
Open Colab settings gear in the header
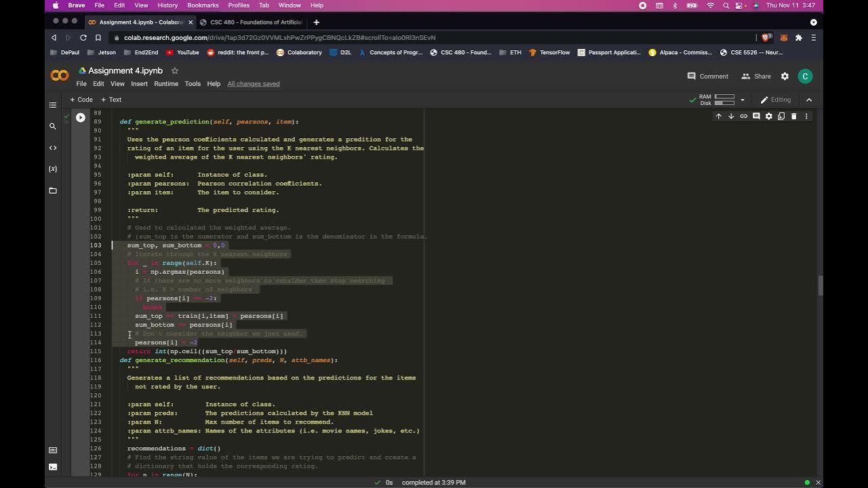pyautogui.click(x=785, y=77)
